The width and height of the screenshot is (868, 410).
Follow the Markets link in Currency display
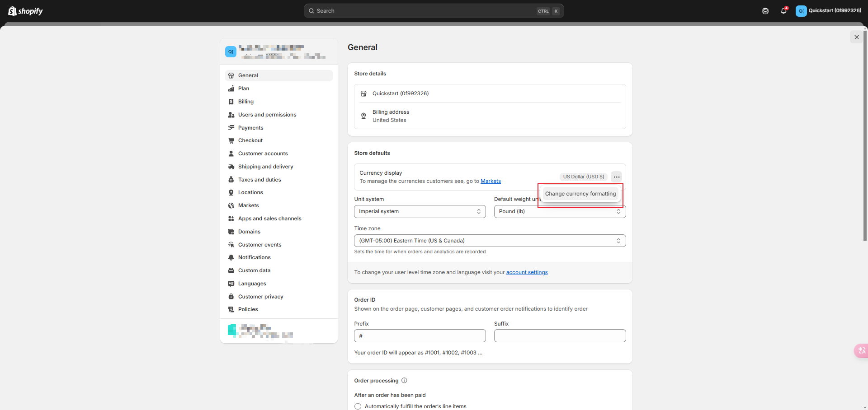pyautogui.click(x=491, y=181)
